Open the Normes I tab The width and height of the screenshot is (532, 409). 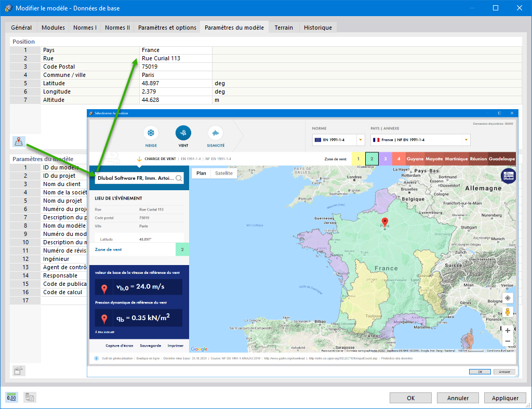point(85,28)
